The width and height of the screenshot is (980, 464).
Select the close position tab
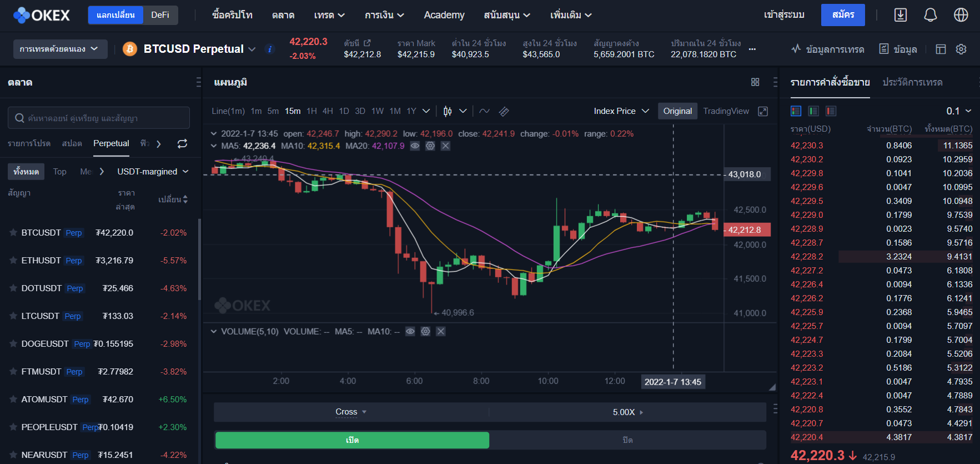click(x=627, y=440)
